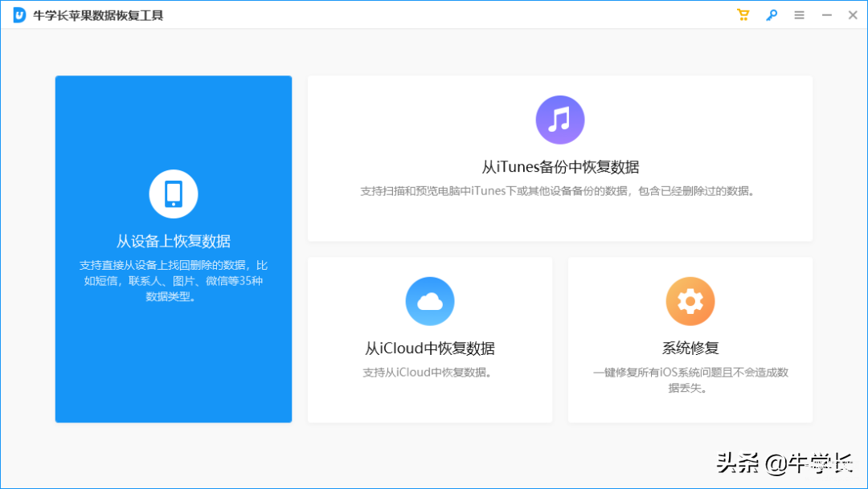Choose 从iCloud中恢复数据 option

pos(429,348)
